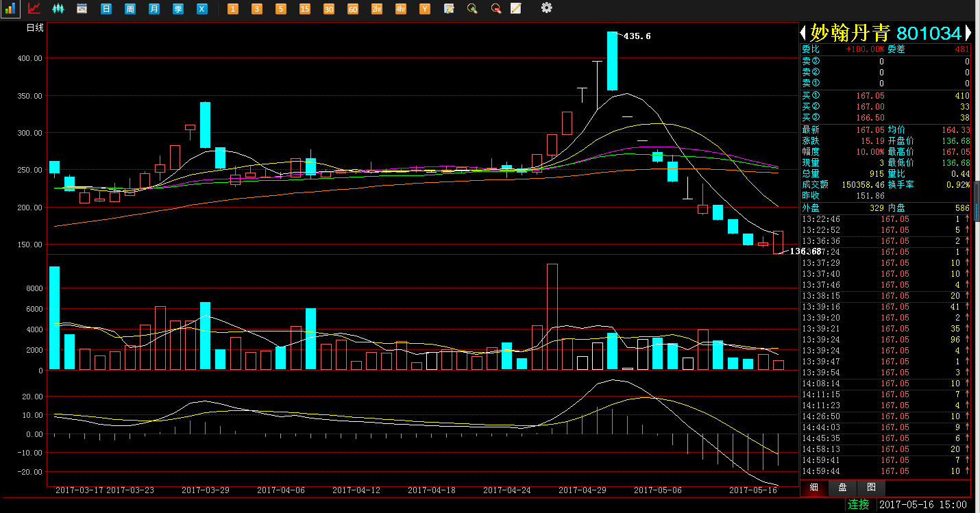Click the 136.68 low price label
980x513 pixels.
coord(805,251)
